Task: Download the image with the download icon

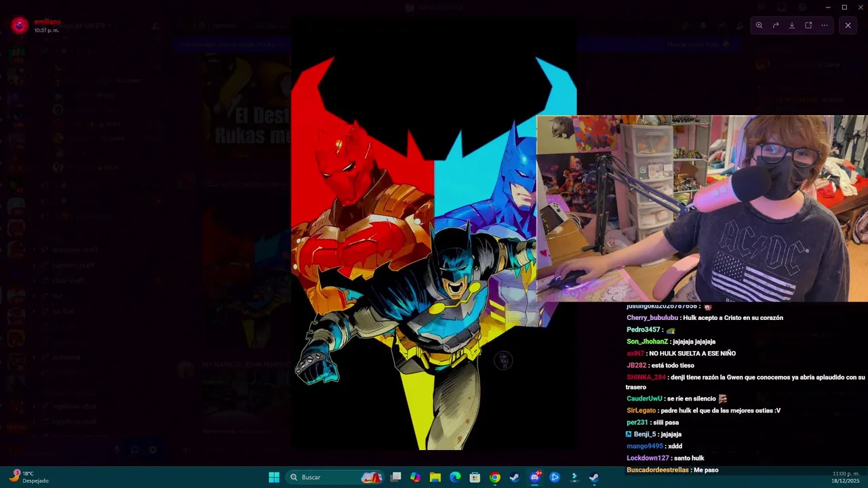Action: (x=791, y=25)
